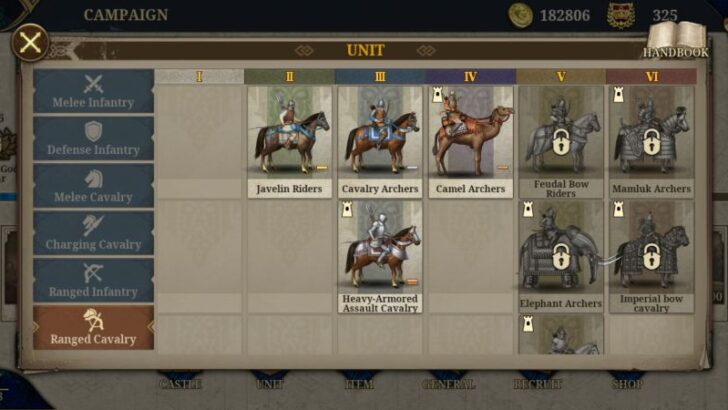Select the Cavalry Archers unit card

(x=380, y=142)
